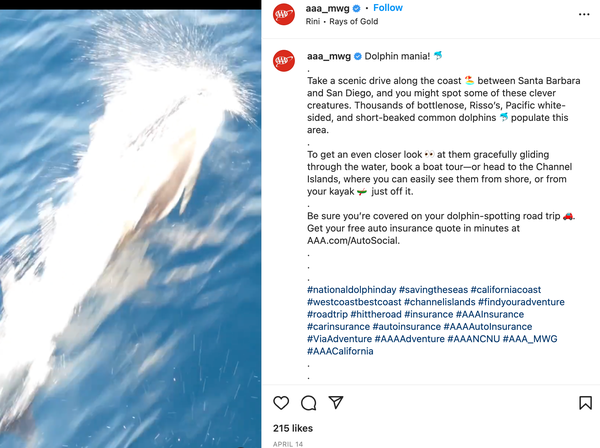Open the #AAACalifornia hashtag

click(x=340, y=351)
